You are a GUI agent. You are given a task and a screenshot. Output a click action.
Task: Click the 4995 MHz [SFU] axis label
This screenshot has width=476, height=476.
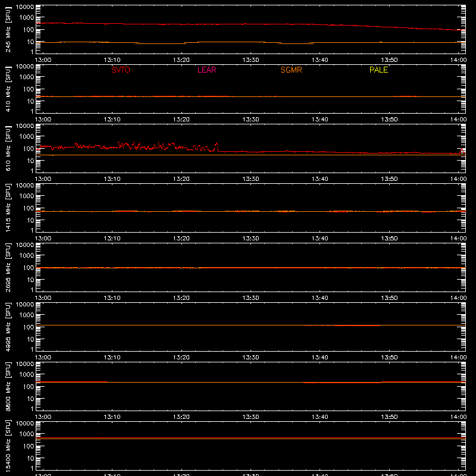tap(8, 327)
